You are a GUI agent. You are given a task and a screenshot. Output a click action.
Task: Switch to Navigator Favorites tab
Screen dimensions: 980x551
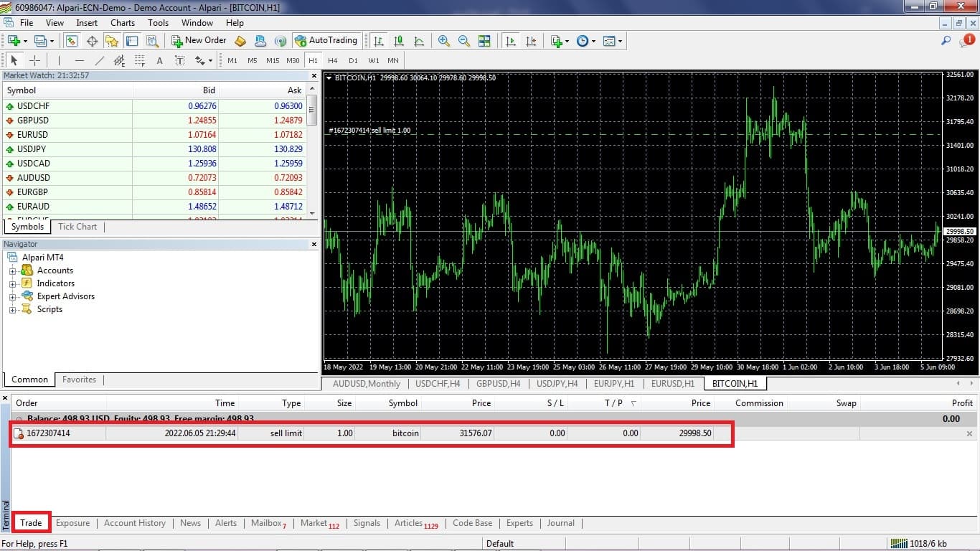point(79,380)
